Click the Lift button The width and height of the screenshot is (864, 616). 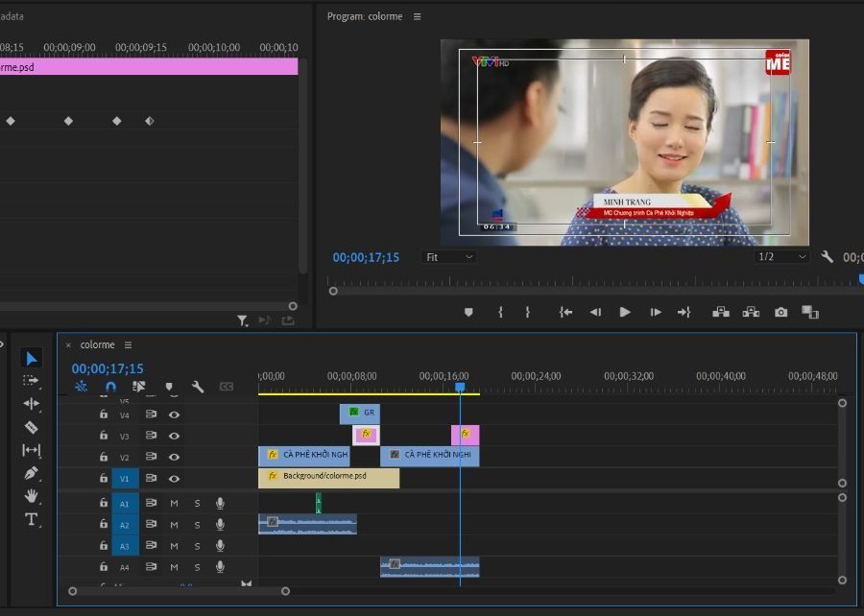[721, 312]
